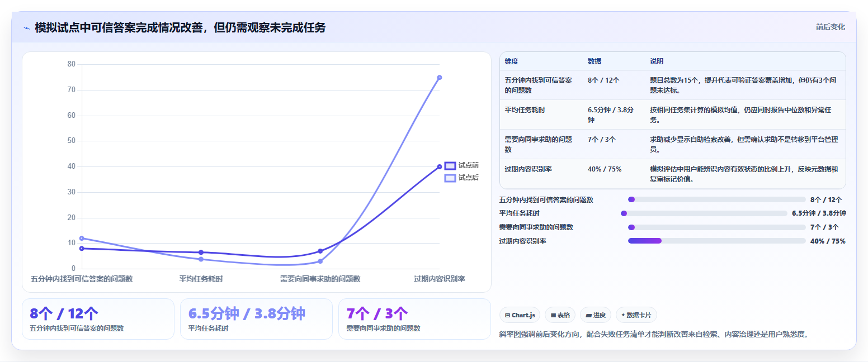This screenshot has width=868, height=362.
Task: Click the trend icon beside the panel title
Action: (26, 28)
